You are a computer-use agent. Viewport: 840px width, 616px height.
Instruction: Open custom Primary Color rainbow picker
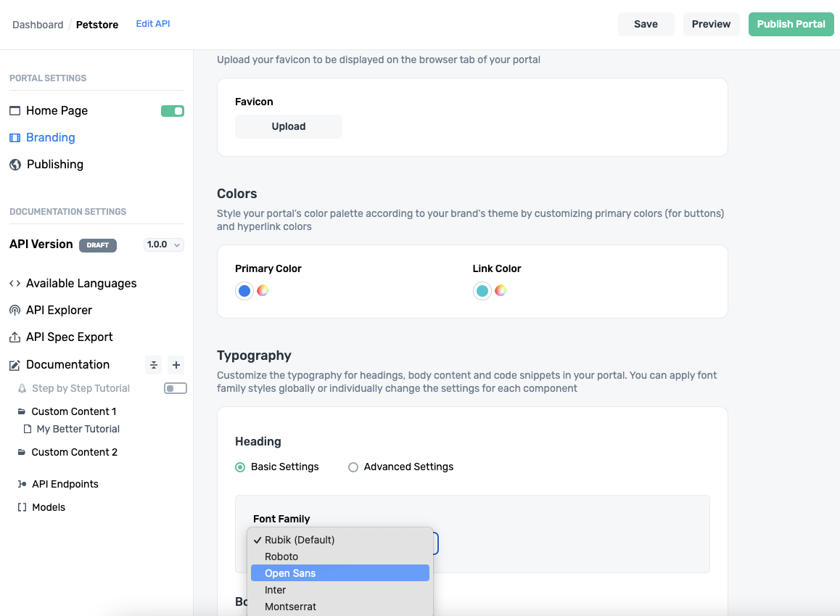click(x=263, y=290)
